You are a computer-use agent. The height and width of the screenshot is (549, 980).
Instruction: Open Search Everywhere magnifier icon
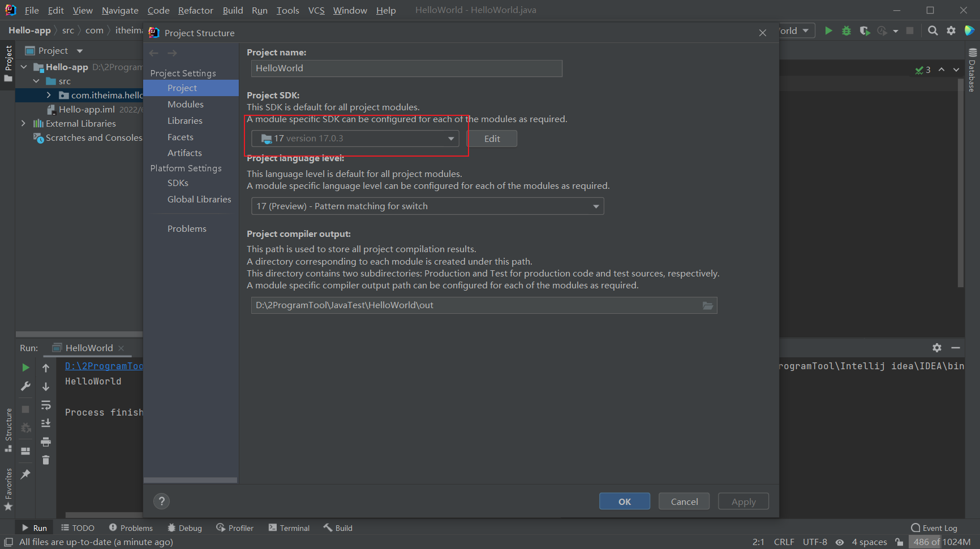pyautogui.click(x=933, y=31)
